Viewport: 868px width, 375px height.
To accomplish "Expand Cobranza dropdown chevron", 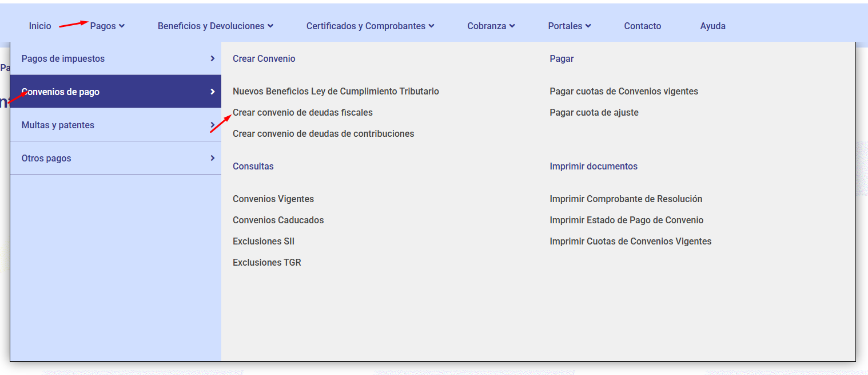I will [x=512, y=26].
